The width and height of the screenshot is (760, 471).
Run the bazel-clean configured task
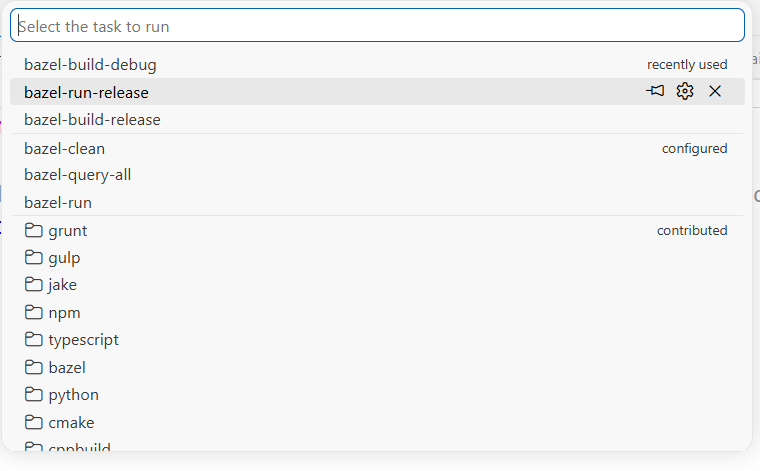377,148
